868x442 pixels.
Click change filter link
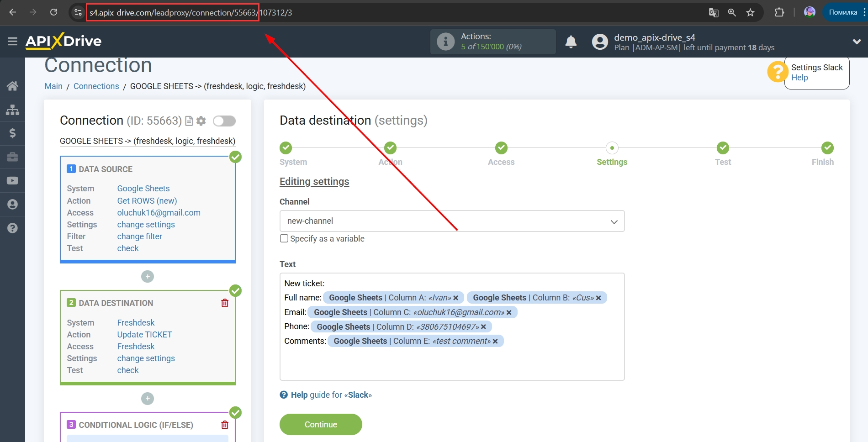[x=139, y=236]
